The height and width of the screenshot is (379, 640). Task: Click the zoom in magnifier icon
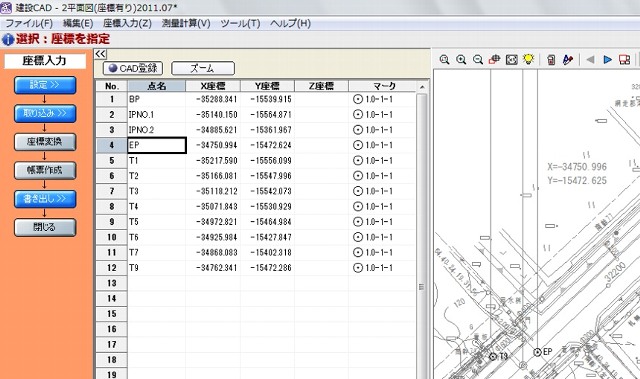pyautogui.click(x=461, y=60)
